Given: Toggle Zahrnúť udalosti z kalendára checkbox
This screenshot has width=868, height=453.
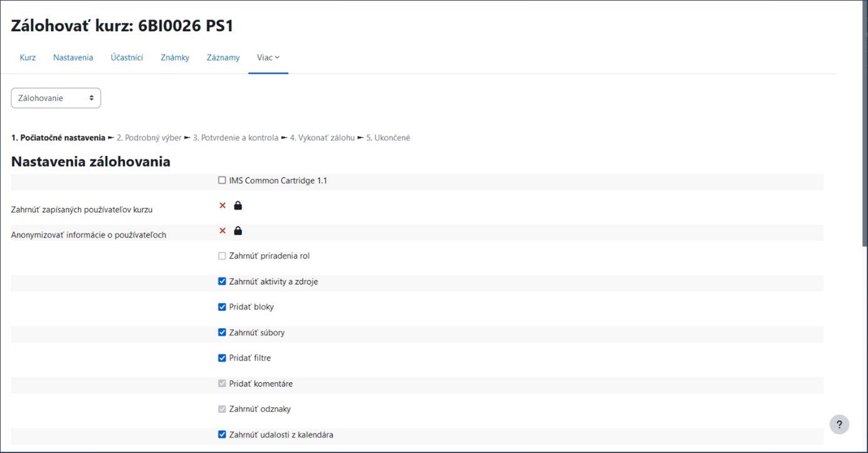Looking at the screenshot, I should 222,434.
